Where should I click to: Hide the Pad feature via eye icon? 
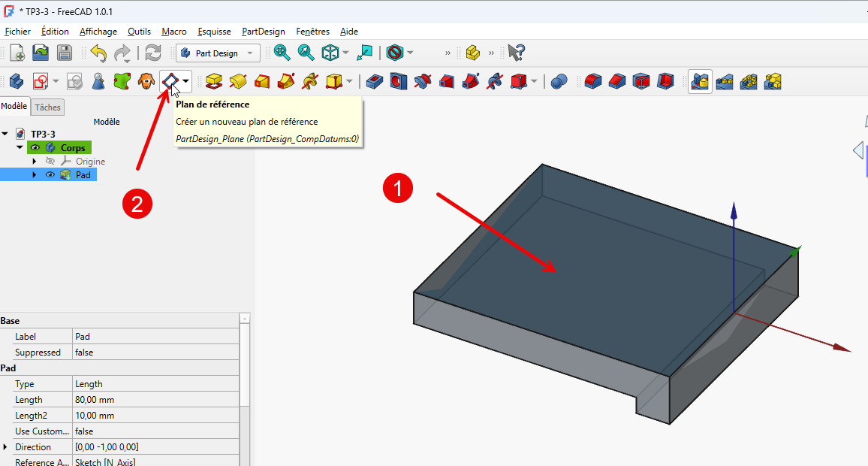(50, 174)
